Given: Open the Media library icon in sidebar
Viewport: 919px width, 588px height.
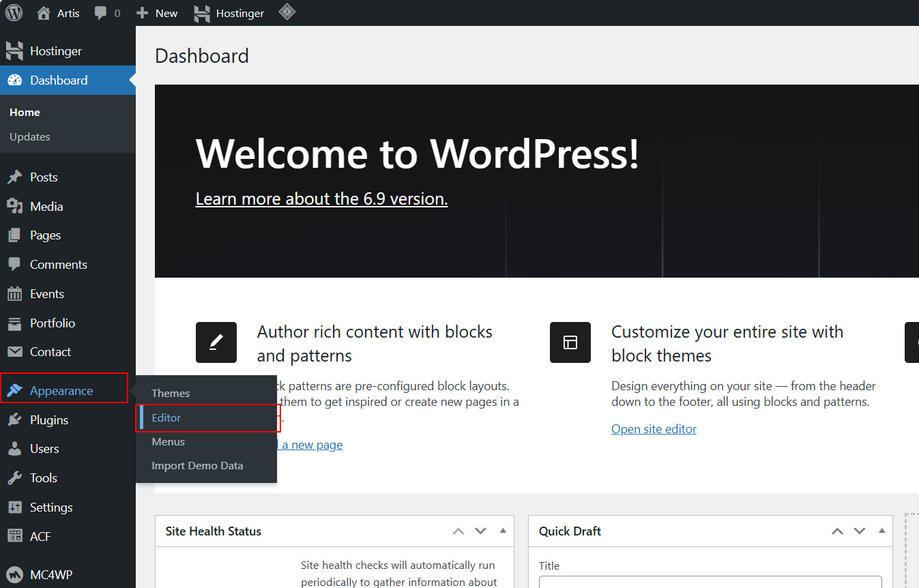Looking at the screenshot, I should pyautogui.click(x=14, y=206).
